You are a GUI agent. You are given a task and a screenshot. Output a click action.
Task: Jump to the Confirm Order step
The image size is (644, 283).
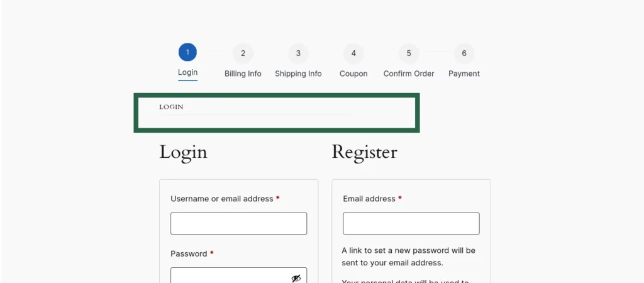[x=409, y=74]
